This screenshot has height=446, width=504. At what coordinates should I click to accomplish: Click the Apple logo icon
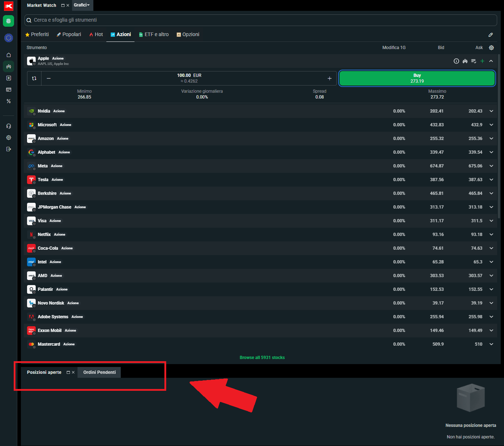point(31,61)
